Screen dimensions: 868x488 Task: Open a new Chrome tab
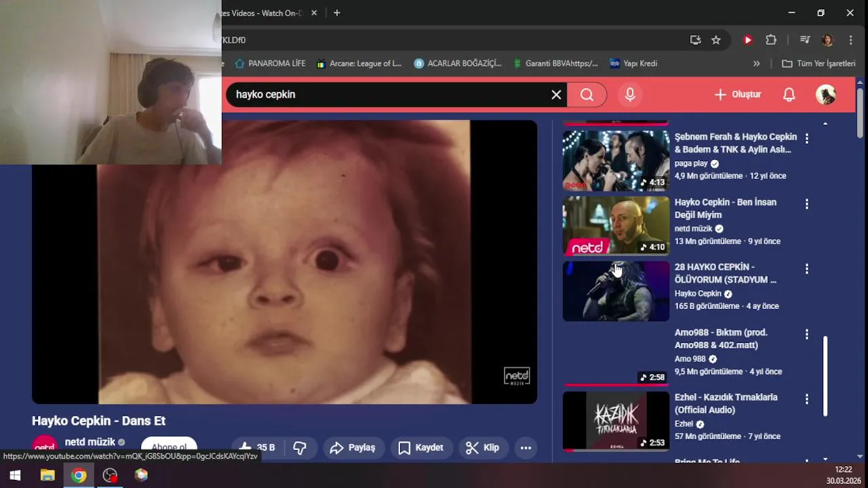pos(337,13)
